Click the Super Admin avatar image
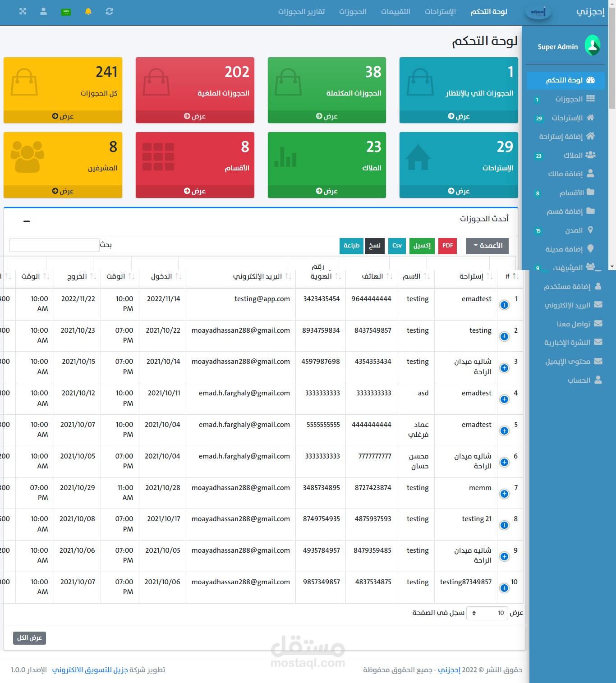Viewport: 616px width, 683px height. tap(593, 46)
